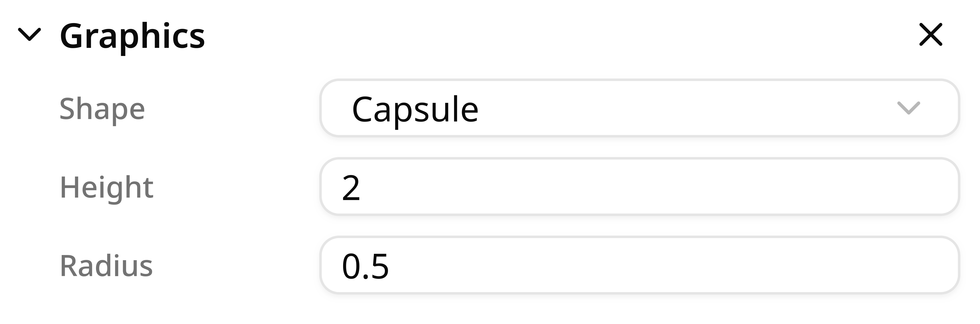Click the Radius label
Image resolution: width=980 pixels, height=324 pixels.
point(106,265)
